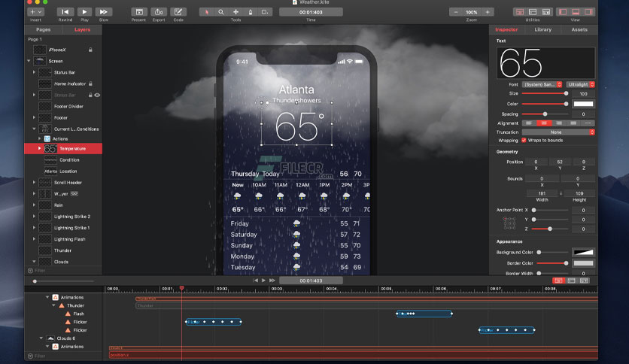Select the pen bottle tool

(251, 12)
